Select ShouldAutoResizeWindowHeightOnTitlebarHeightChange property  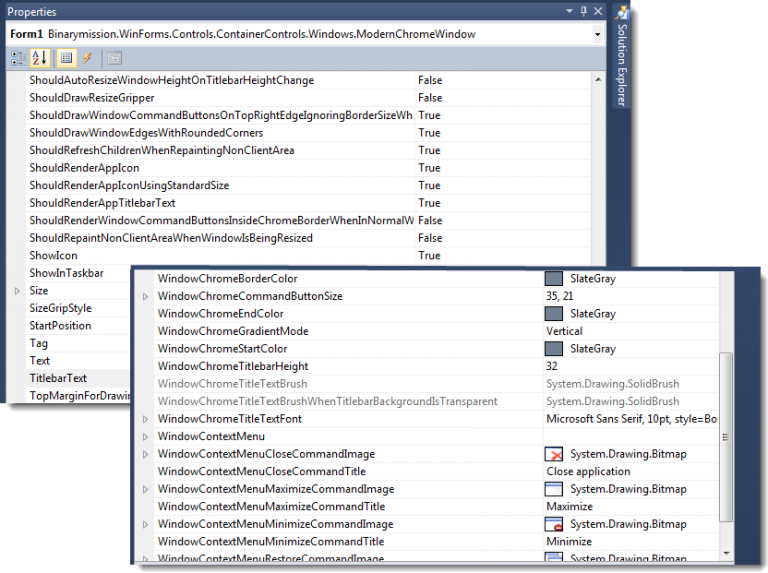point(171,80)
